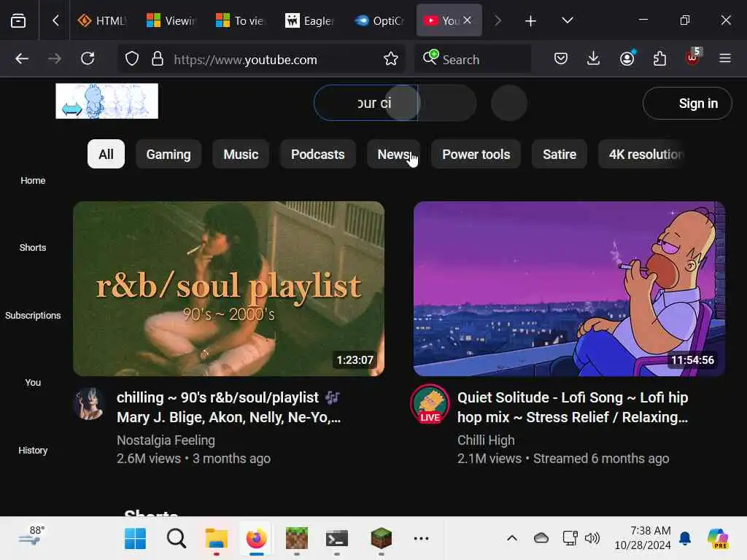This screenshot has width=747, height=560.
Task: Click Chilli High LIVE channel avatar
Action: [430, 404]
